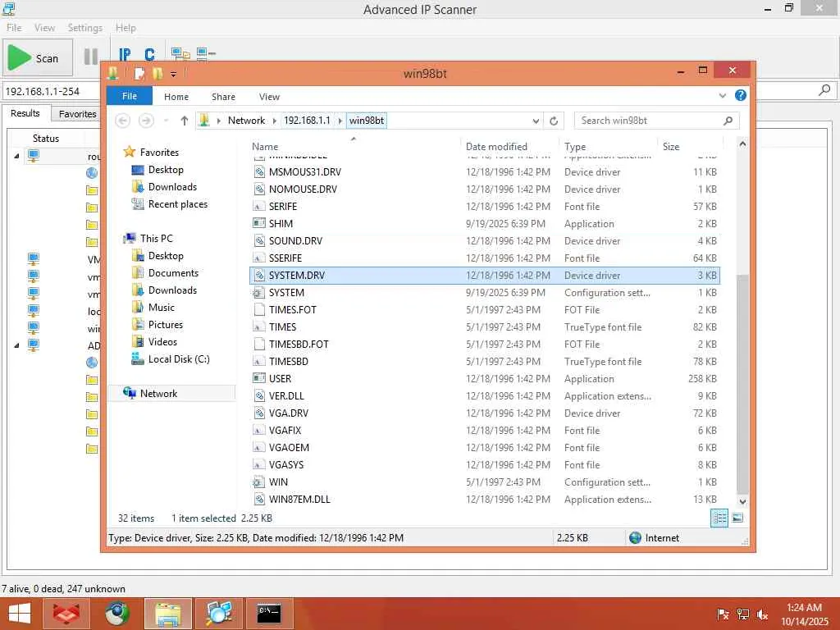Open the Settings menu in Advanced IP Scanner
This screenshot has height=630, width=840.
point(84,28)
